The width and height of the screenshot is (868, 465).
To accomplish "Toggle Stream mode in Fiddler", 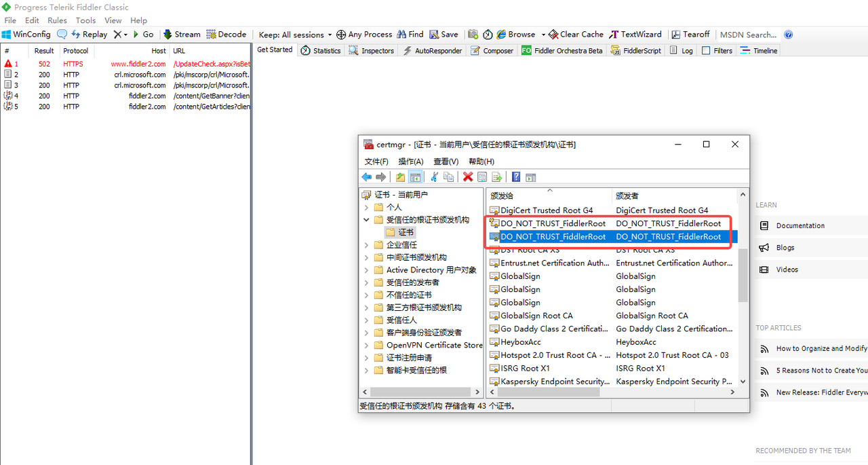I will click(x=182, y=35).
